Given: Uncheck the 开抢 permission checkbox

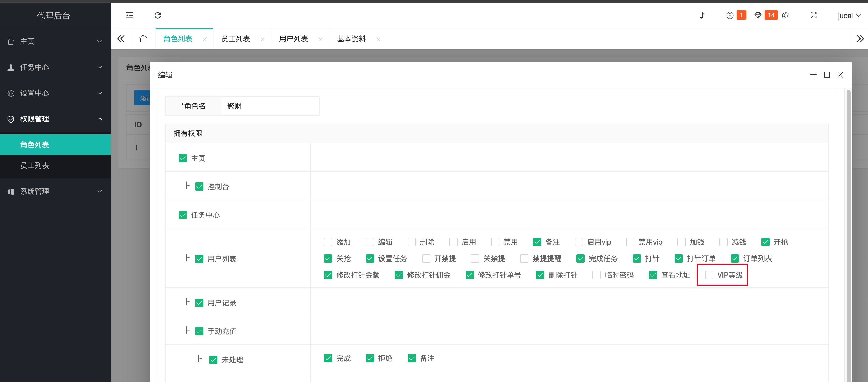Looking at the screenshot, I should coord(765,242).
